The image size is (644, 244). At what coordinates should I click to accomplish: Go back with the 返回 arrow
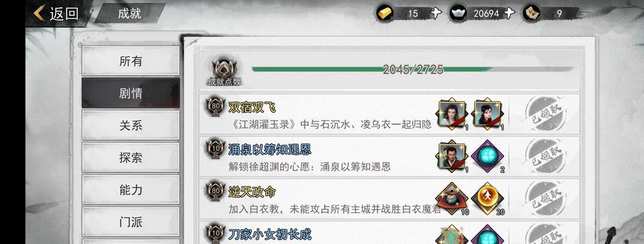pyautogui.click(x=56, y=13)
